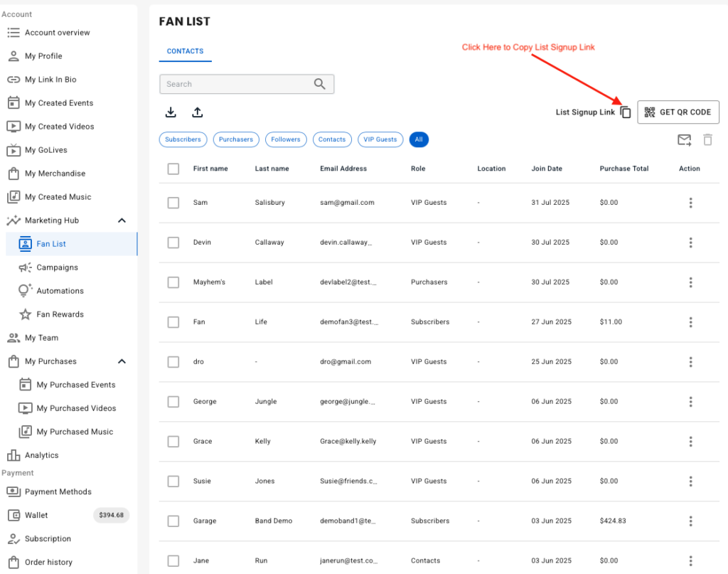Open three-dot action menu for Sam Salisbury

coord(690,203)
